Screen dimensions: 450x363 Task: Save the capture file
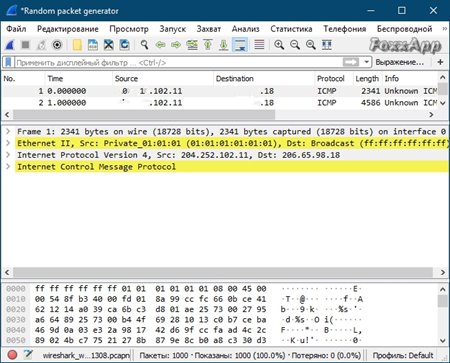[93, 45]
